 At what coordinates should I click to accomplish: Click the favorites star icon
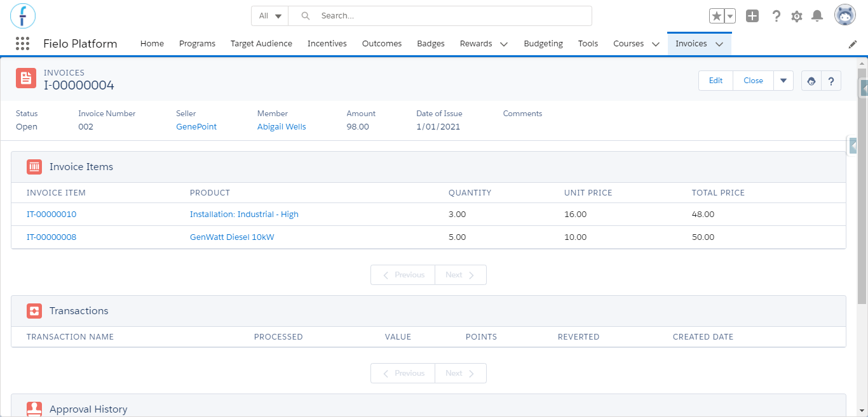pos(717,16)
